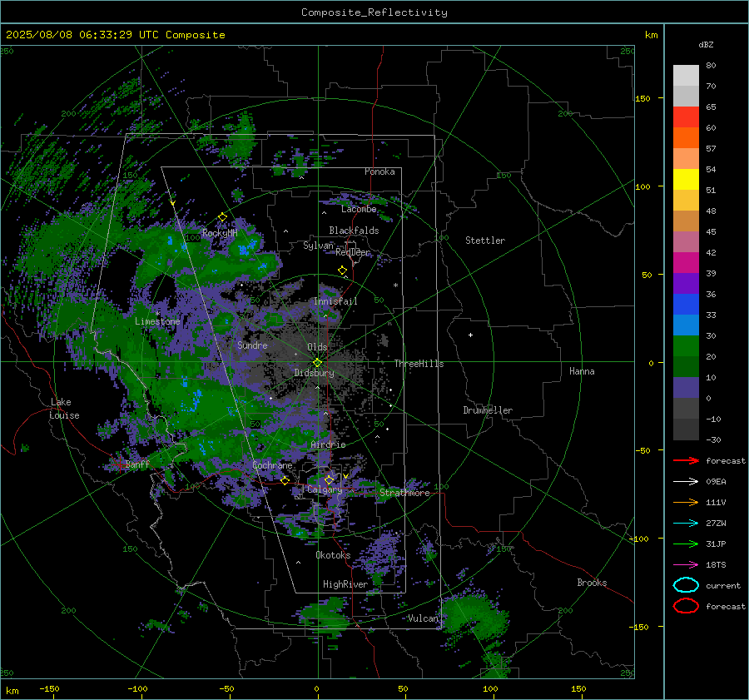Click the Sylvan label
This screenshot has height=700, width=749.
pos(318,246)
